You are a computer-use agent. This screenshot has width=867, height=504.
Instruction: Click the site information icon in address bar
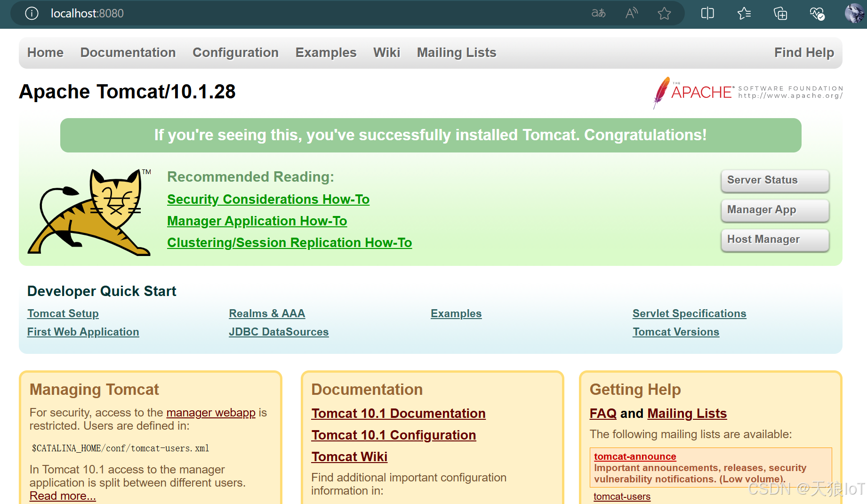[32, 13]
